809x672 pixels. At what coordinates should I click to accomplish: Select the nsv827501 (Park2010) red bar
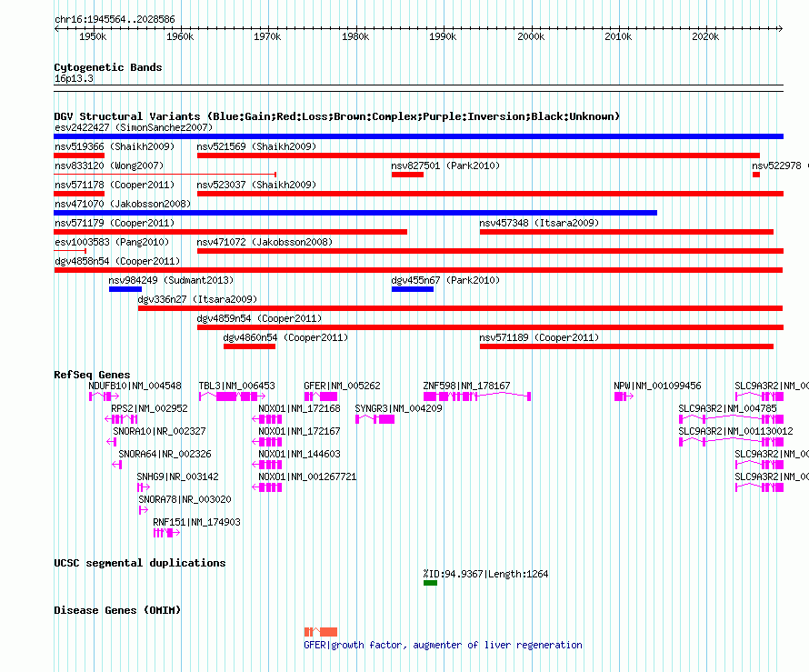pyautogui.click(x=407, y=175)
